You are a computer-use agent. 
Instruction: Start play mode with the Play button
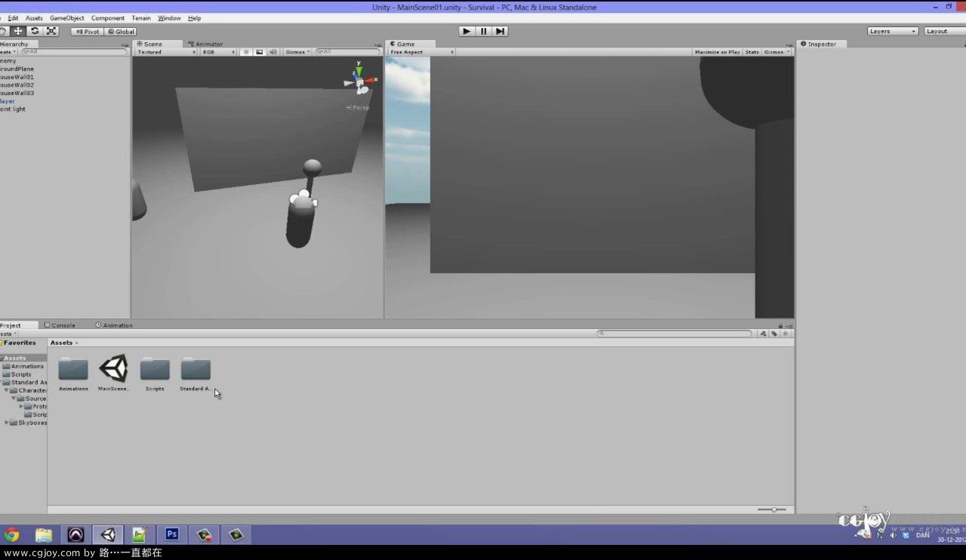pyautogui.click(x=467, y=31)
